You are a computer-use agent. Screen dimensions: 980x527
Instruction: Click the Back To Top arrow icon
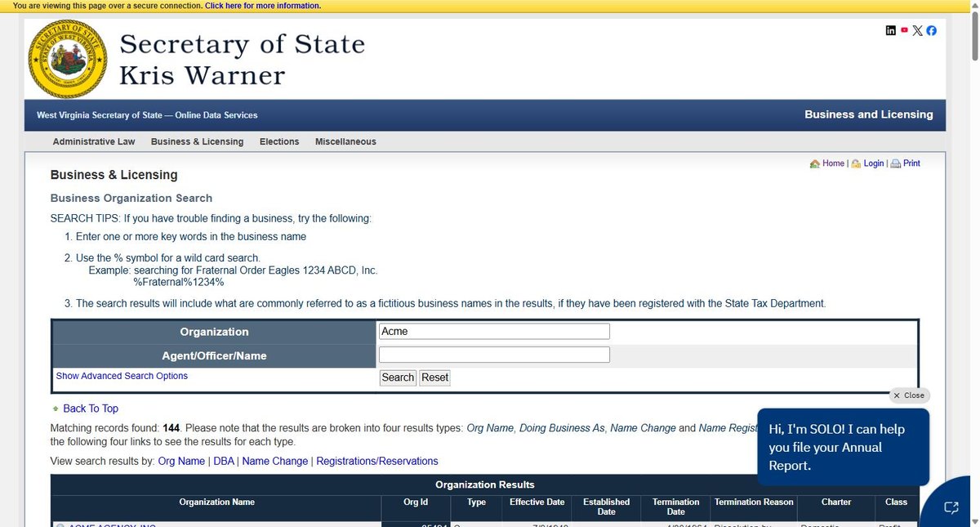(x=56, y=409)
